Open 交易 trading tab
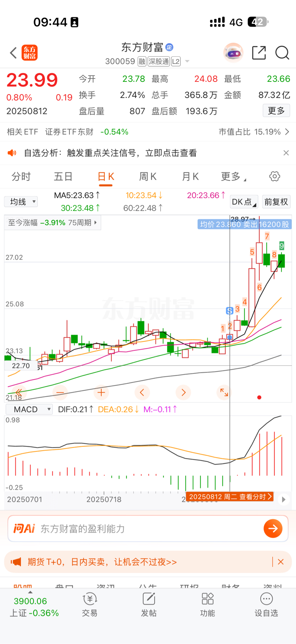The image size is (296, 644). [x=90, y=605]
